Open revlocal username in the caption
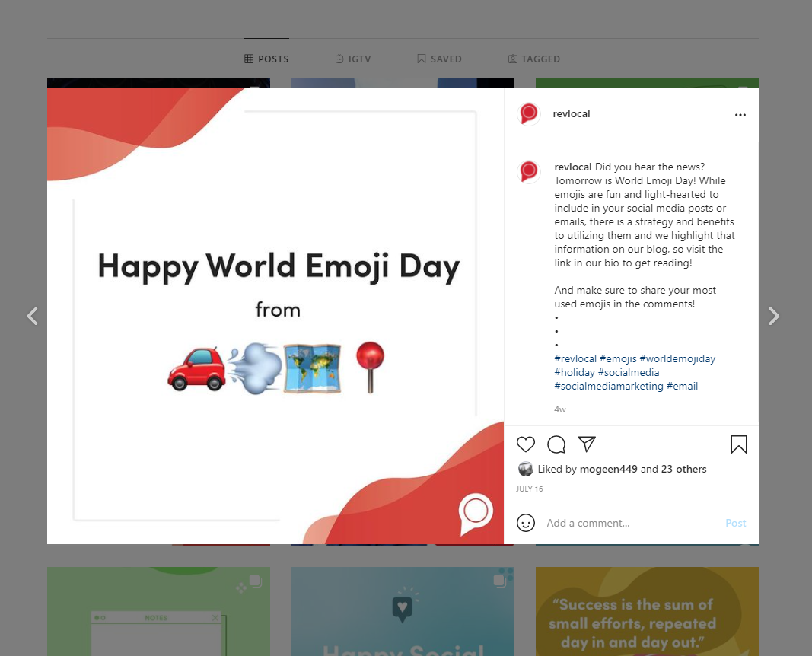 (x=573, y=167)
